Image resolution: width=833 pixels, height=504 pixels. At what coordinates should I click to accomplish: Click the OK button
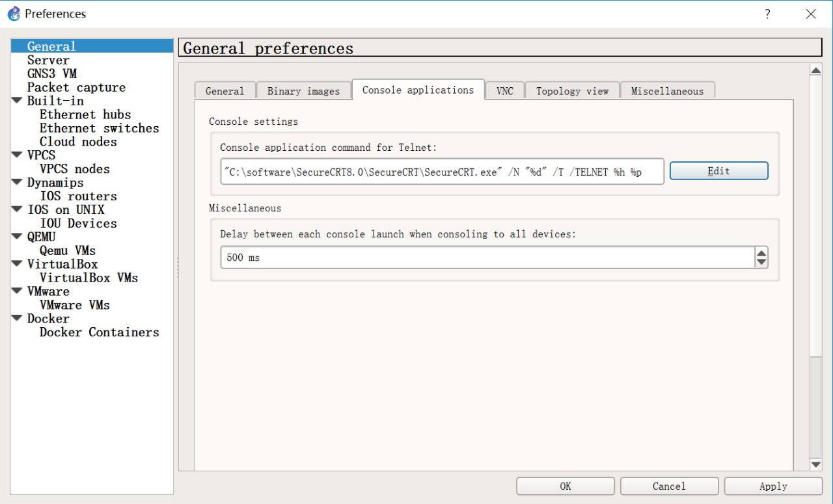click(566, 486)
